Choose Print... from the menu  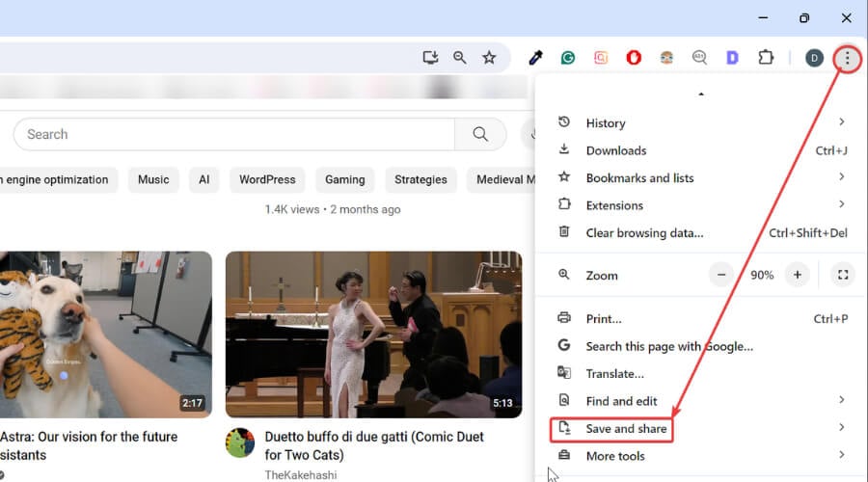tap(701, 319)
